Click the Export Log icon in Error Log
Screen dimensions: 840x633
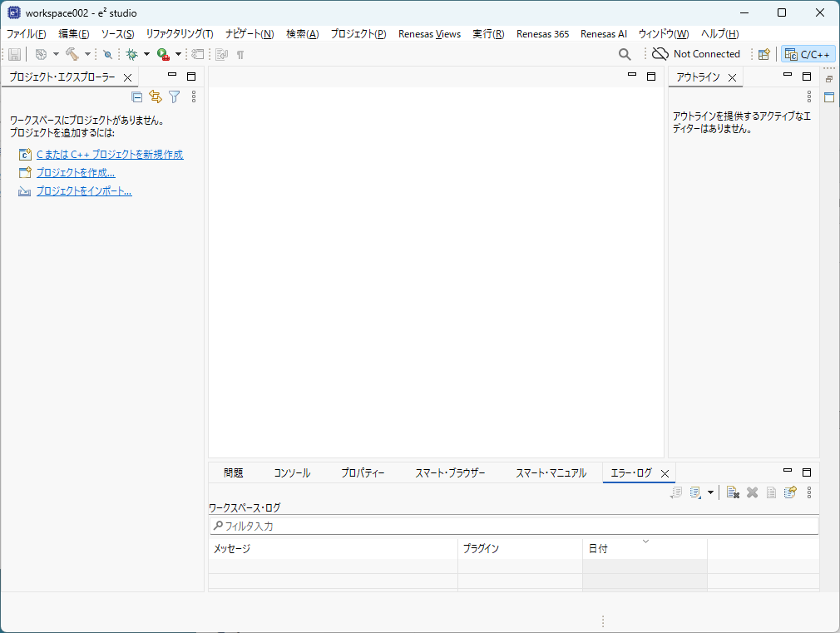[x=676, y=492]
